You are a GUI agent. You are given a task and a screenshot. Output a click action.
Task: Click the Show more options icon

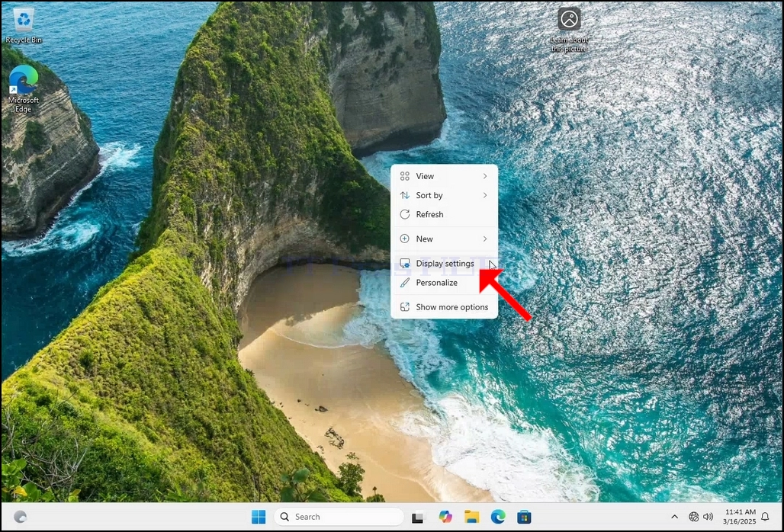(404, 307)
